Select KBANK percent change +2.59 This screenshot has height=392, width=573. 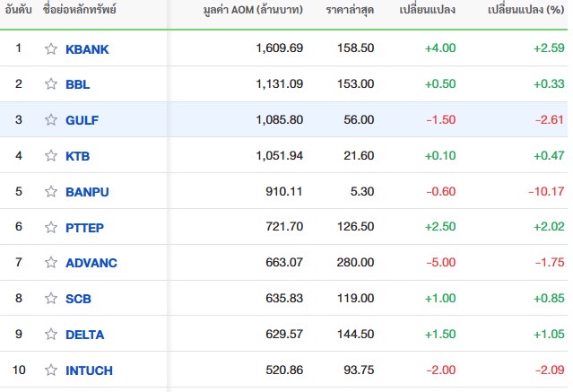coord(549,48)
